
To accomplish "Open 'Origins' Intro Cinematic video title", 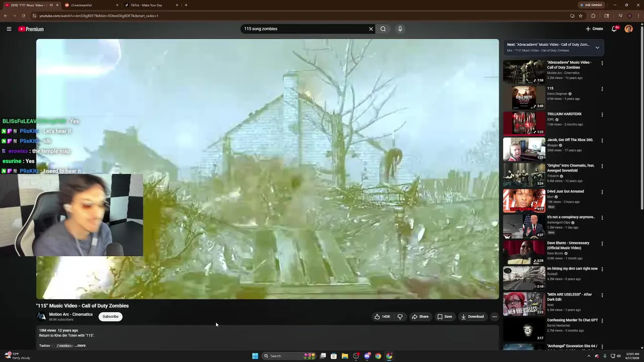I will click(x=571, y=168).
